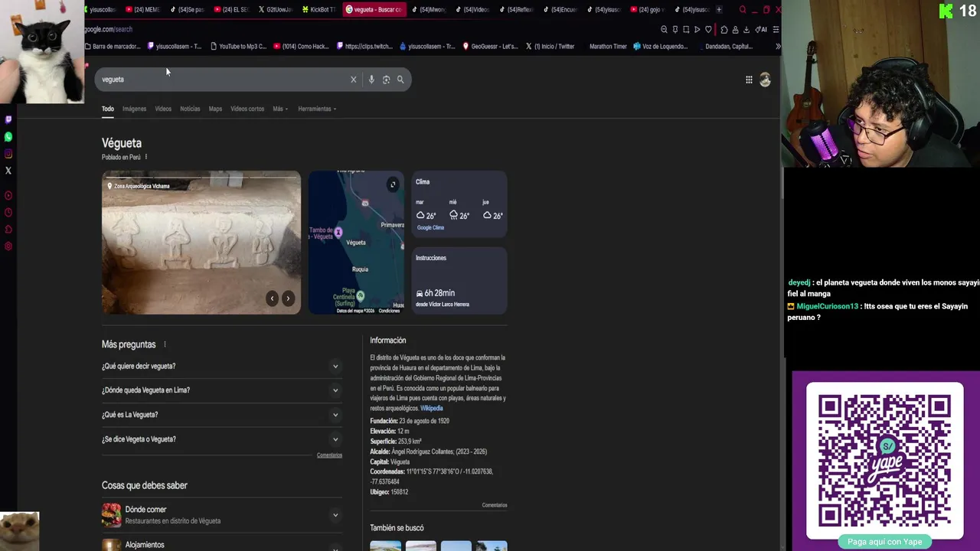Click the browser address bar

pyautogui.click(x=367, y=29)
